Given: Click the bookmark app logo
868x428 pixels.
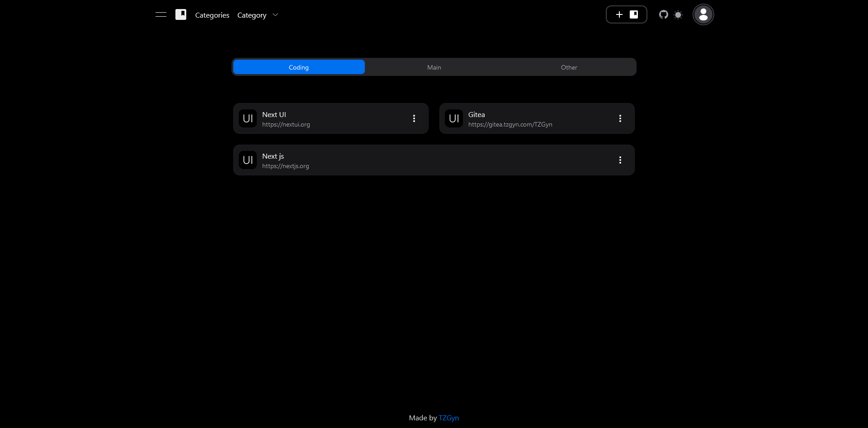Looking at the screenshot, I should pyautogui.click(x=181, y=14).
